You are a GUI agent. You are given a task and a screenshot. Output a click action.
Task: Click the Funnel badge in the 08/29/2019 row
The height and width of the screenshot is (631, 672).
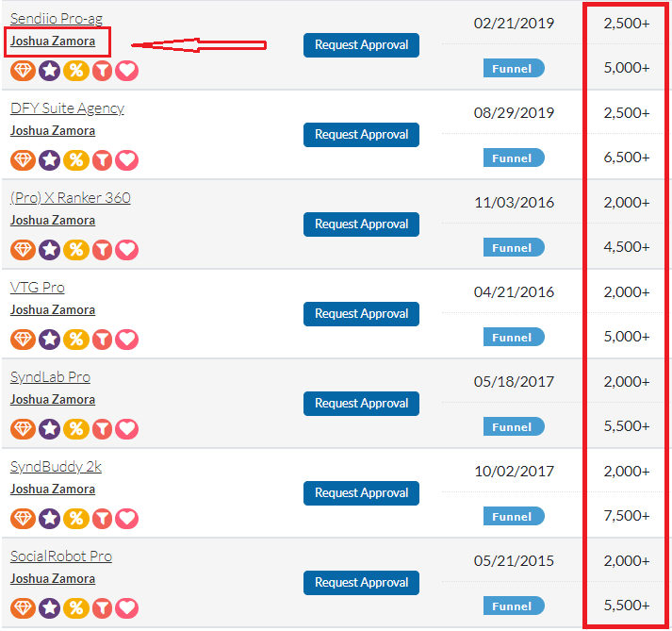click(514, 158)
